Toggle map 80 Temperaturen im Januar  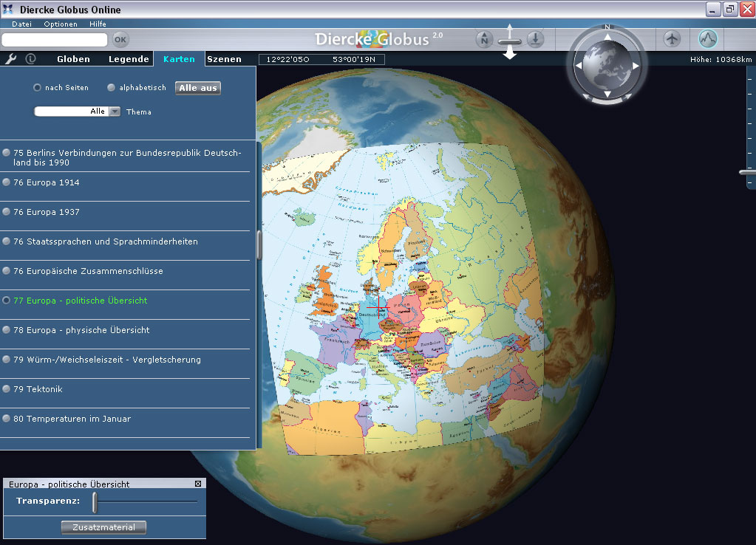coord(7,418)
